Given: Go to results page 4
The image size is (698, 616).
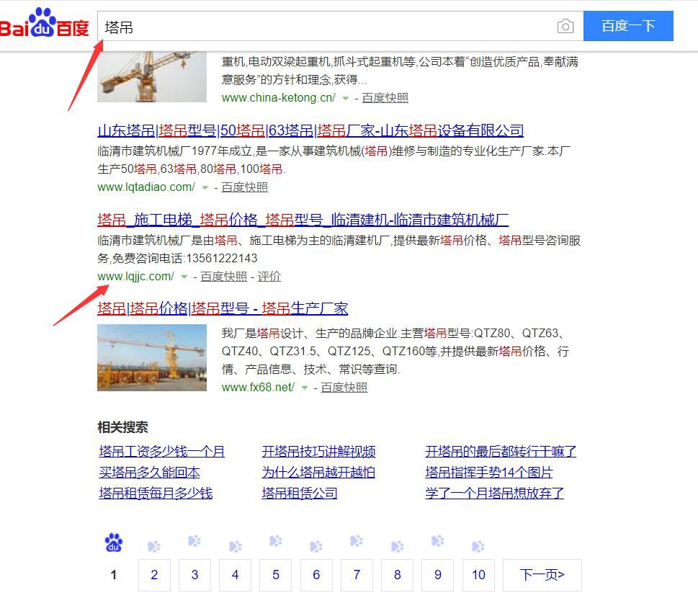Looking at the screenshot, I should point(235,575).
